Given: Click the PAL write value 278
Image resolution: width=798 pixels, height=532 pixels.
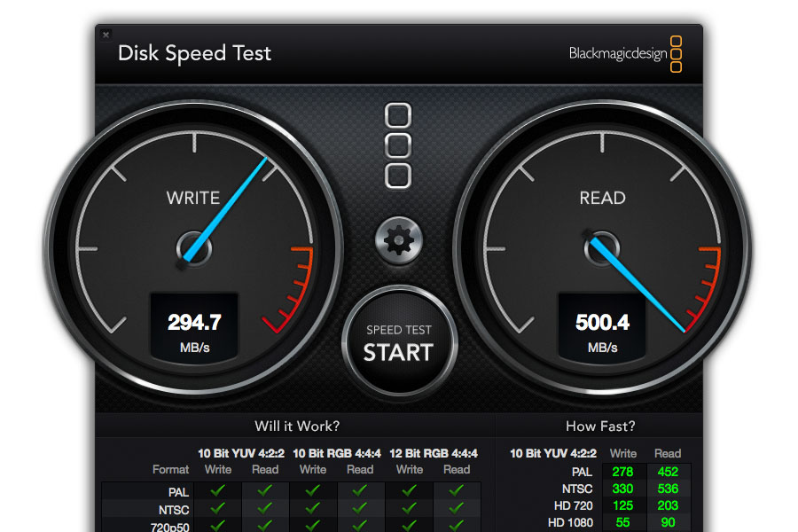Looking at the screenshot, I should coord(623,472).
